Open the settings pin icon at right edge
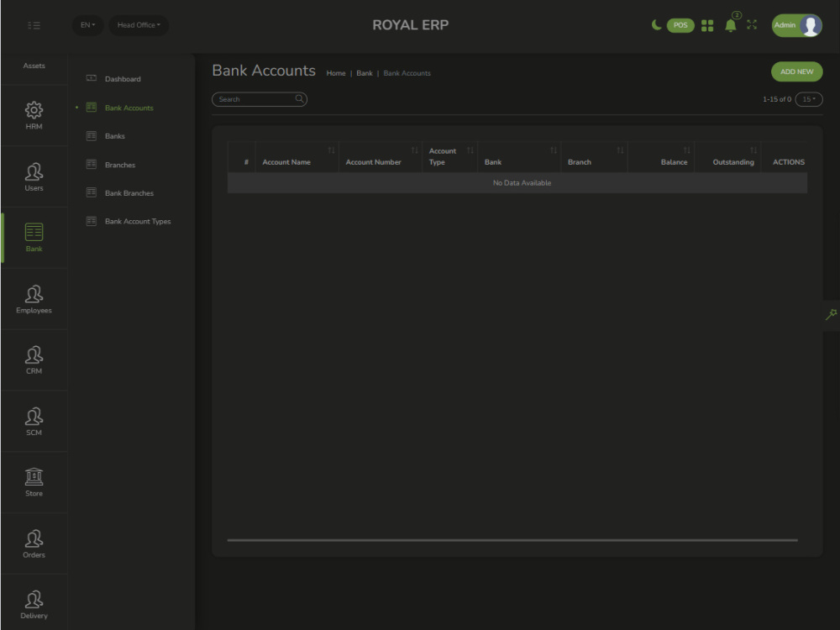This screenshot has height=630, width=840. coord(831,314)
